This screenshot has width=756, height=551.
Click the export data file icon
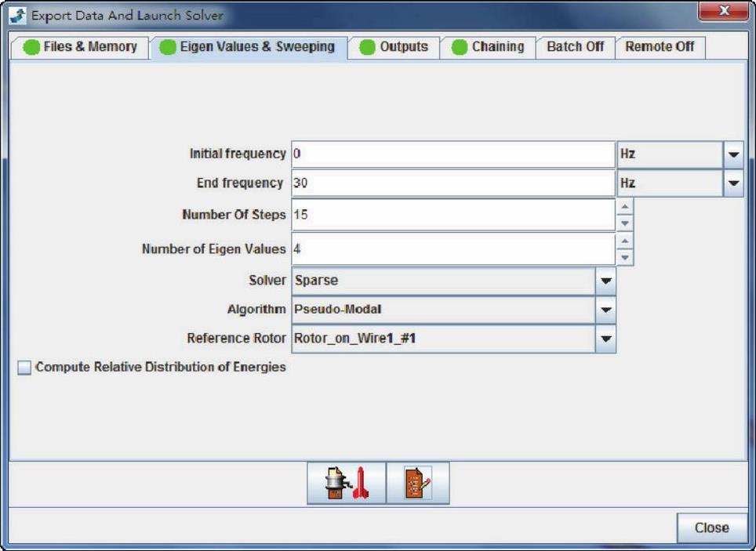[x=418, y=484]
